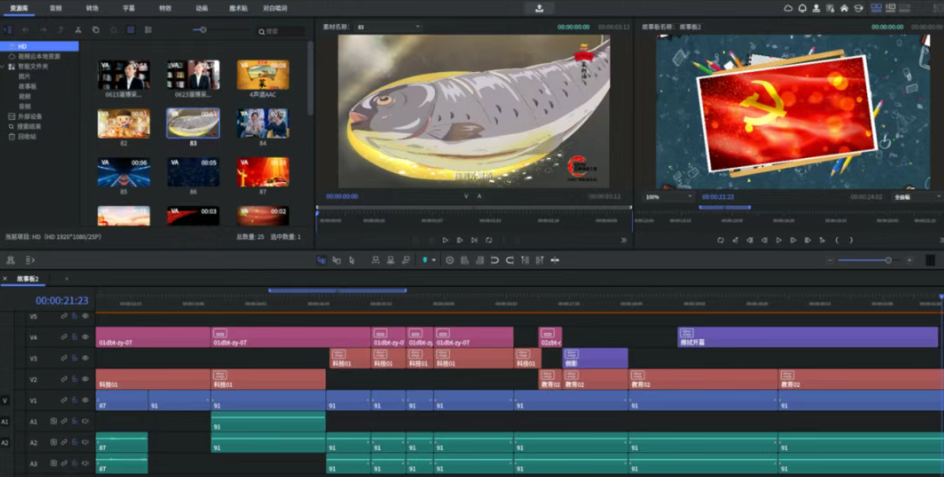Open the dropdown beside program monitor timecode
Screen dimensions: 944x477
point(916,197)
